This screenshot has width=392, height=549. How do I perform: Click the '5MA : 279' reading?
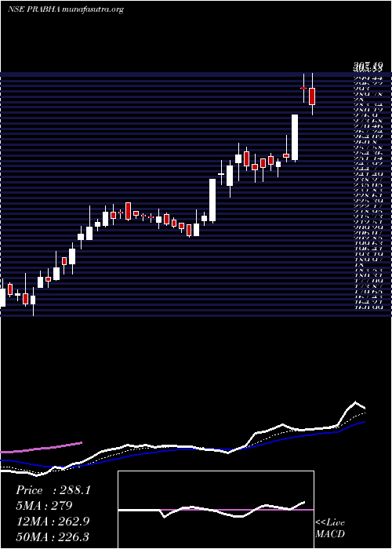pyautogui.click(x=44, y=506)
